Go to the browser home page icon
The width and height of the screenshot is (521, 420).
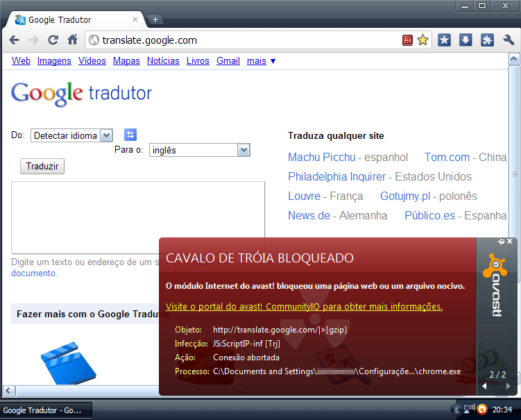(x=72, y=40)
